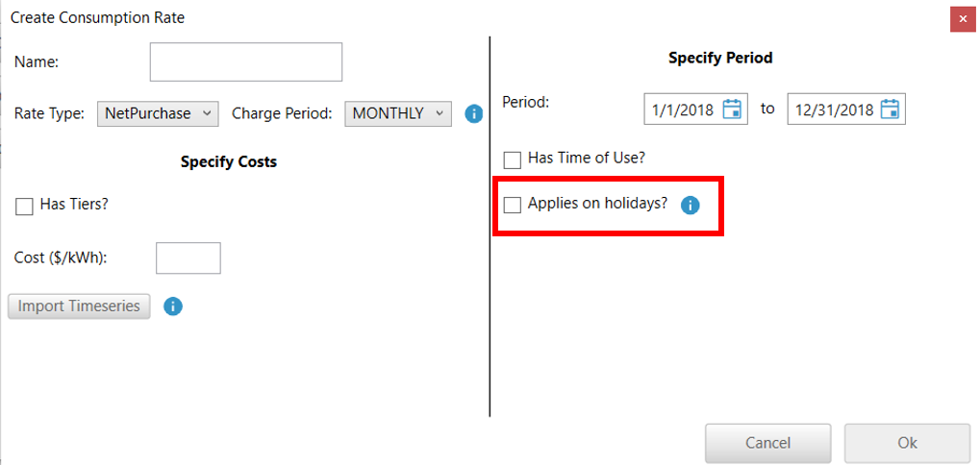Click the Create Consumption Rate title bar
This screenshot has width=980, height=465.
(x=385, y=17)
